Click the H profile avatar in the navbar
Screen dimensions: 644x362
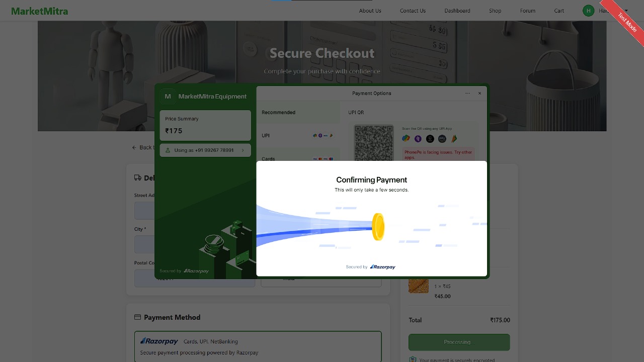click(589, 11)
